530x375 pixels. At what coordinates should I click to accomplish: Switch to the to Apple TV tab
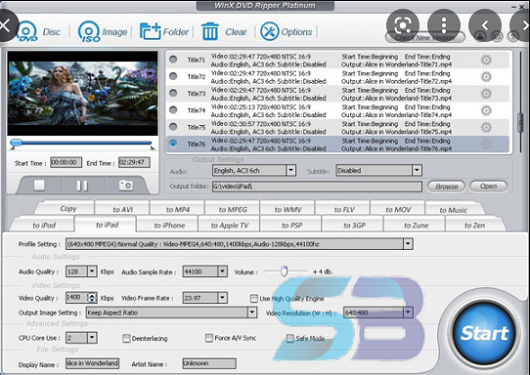coord(230,225)
